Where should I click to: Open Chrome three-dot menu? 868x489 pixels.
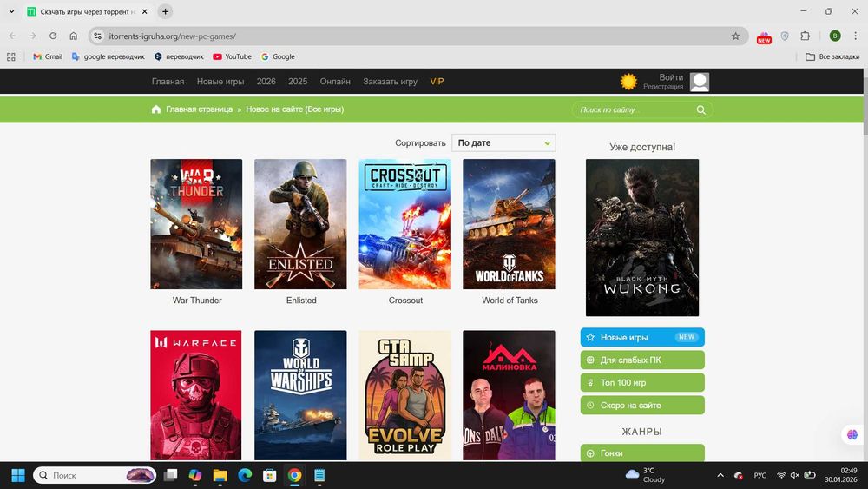point(855,36)
